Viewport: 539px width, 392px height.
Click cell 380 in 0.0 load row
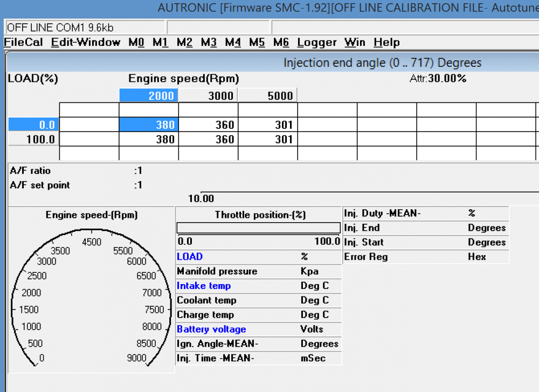(x=149, y=125)
